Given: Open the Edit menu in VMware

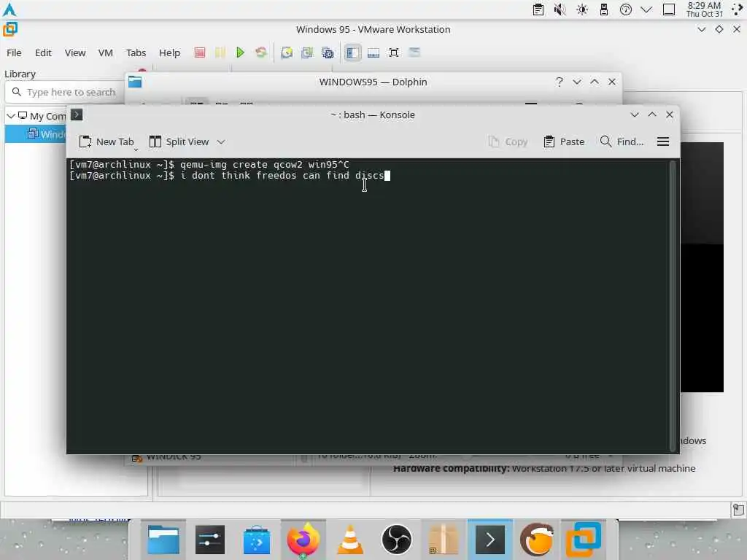Looking at the screenshot, I should tap(43, 52).
